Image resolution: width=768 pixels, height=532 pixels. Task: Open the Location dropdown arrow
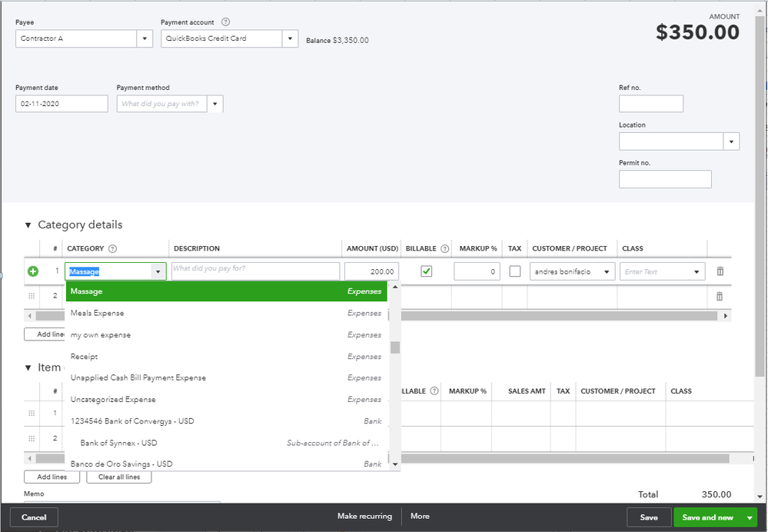tap(731, 141)
